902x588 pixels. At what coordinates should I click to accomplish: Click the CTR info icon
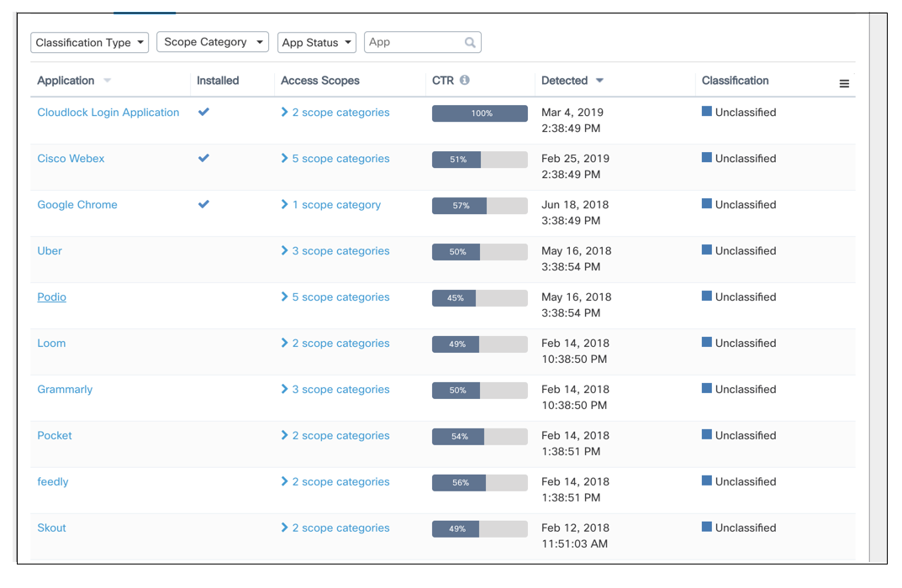465,80
